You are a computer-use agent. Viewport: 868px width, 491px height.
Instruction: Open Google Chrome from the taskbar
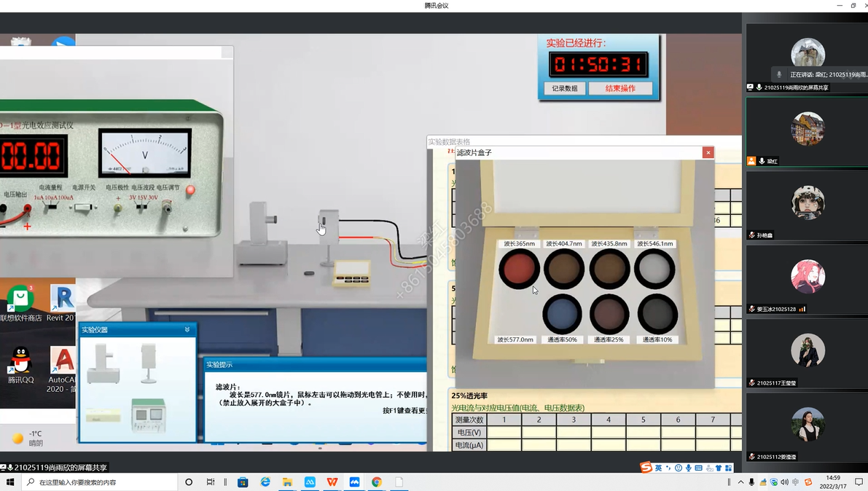tap(377, 482)
